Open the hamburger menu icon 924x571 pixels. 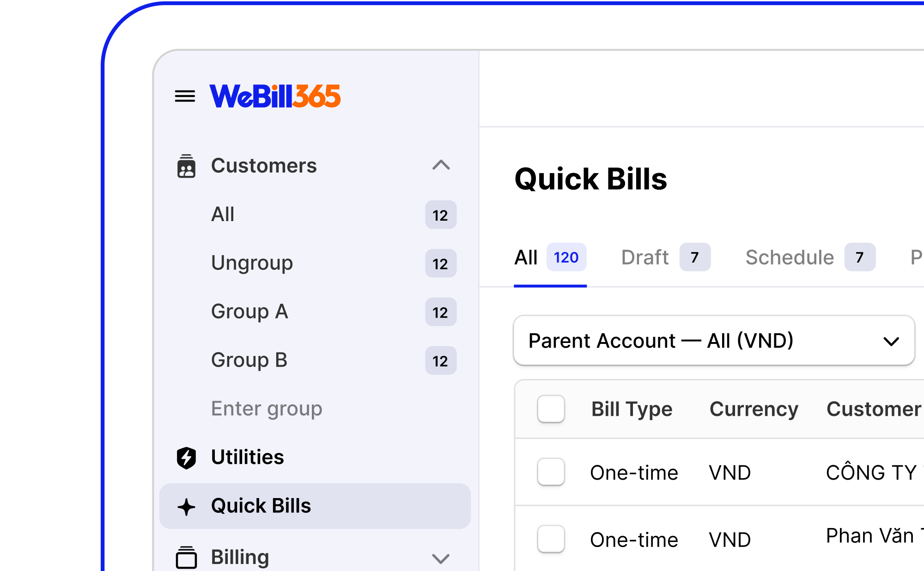[x=184, y=96]
